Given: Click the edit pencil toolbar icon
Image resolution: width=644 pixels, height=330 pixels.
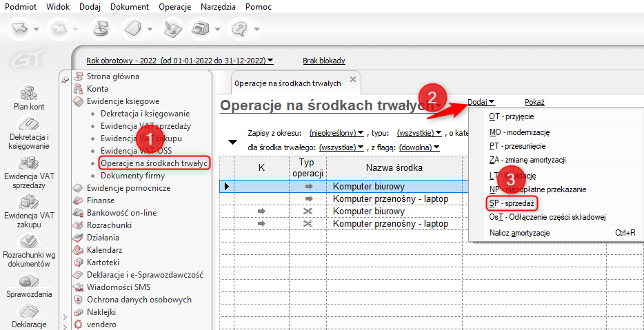Looking at the screenshot, I should click(171, 29).
